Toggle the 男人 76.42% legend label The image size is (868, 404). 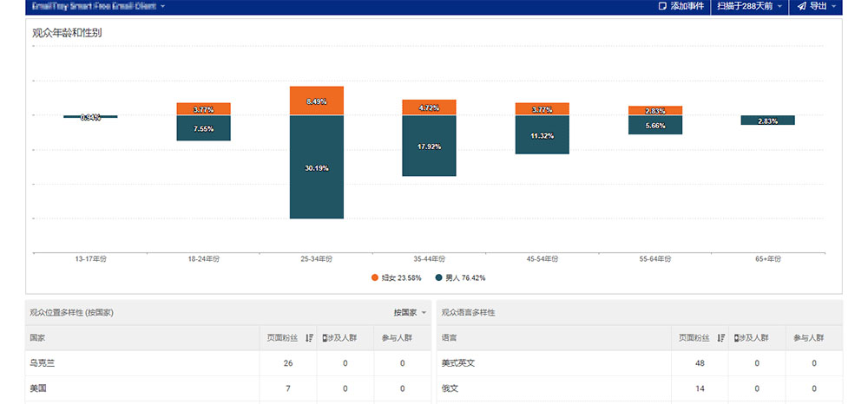[464, 277]
